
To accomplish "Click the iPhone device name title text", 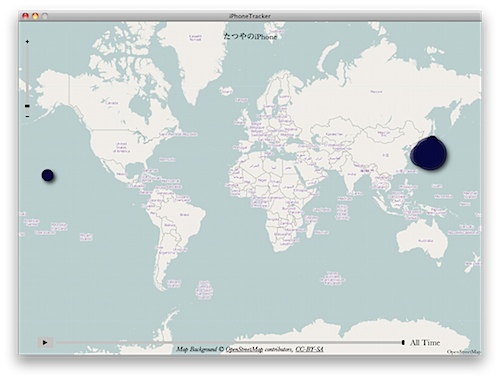I will 250,36.
